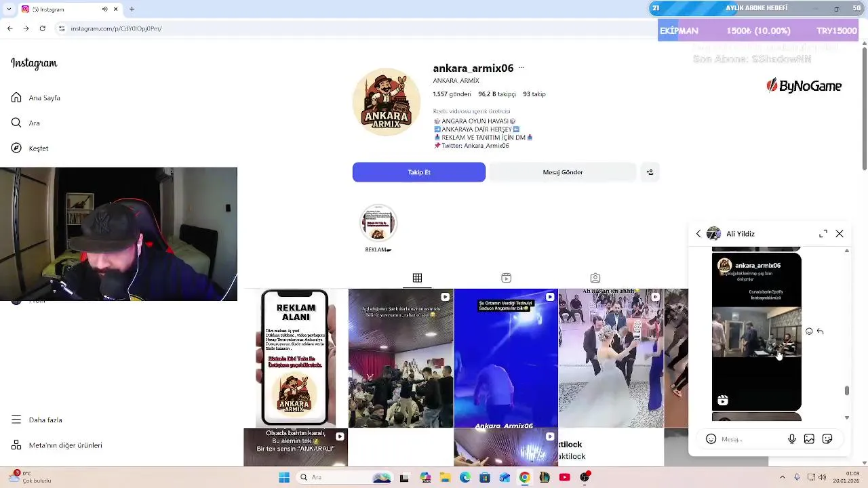The width and height of the screenshot is (868, 488).
Task: Click the ankara_armix06 profile picture
Action: tap(387, 102)
